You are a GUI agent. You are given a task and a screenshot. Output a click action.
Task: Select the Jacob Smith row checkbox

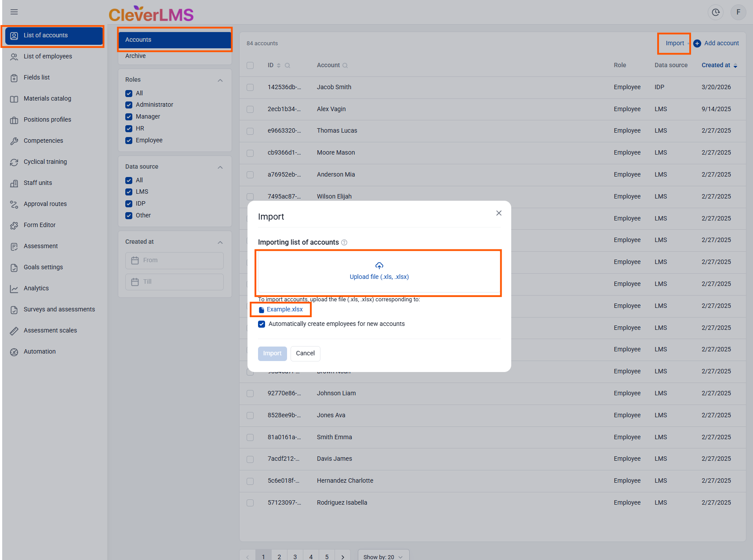point(250,87)
